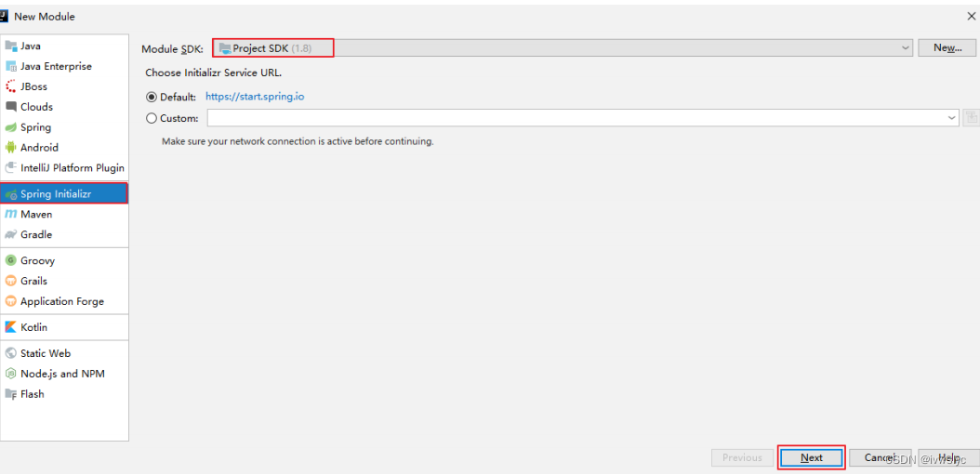Click the Application Forge icon

(x=10, y=301)
